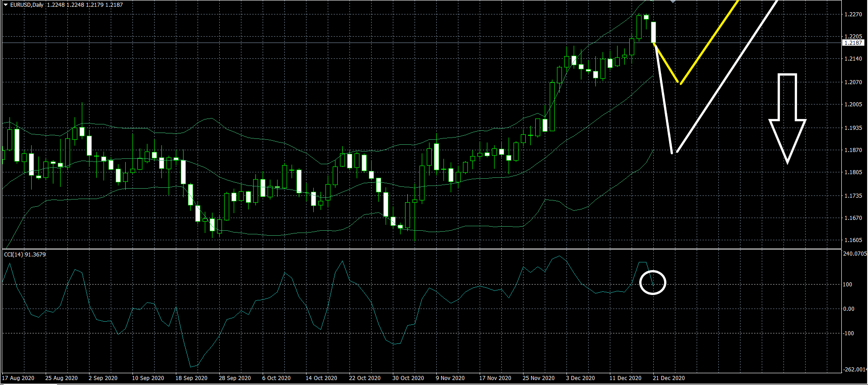Click the 11 Dec 2020 date label
Image resolution: width=868 pixels, height=385 pixels.
point(625,378)
